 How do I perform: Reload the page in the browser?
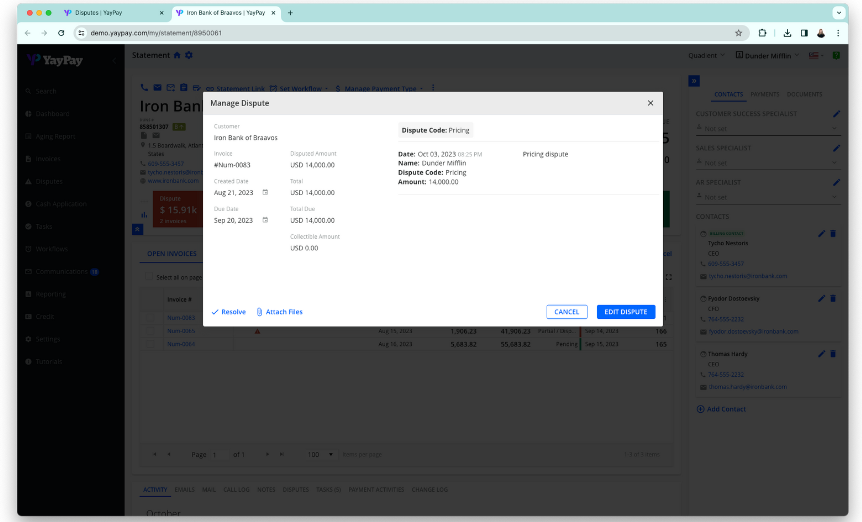(x=61, y=32)
